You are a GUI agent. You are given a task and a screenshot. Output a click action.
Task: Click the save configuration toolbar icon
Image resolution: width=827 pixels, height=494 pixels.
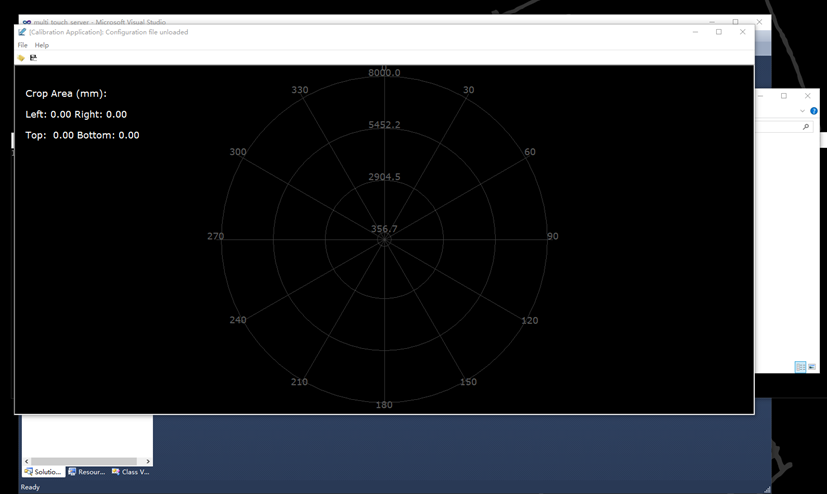[x=33, y=58]
